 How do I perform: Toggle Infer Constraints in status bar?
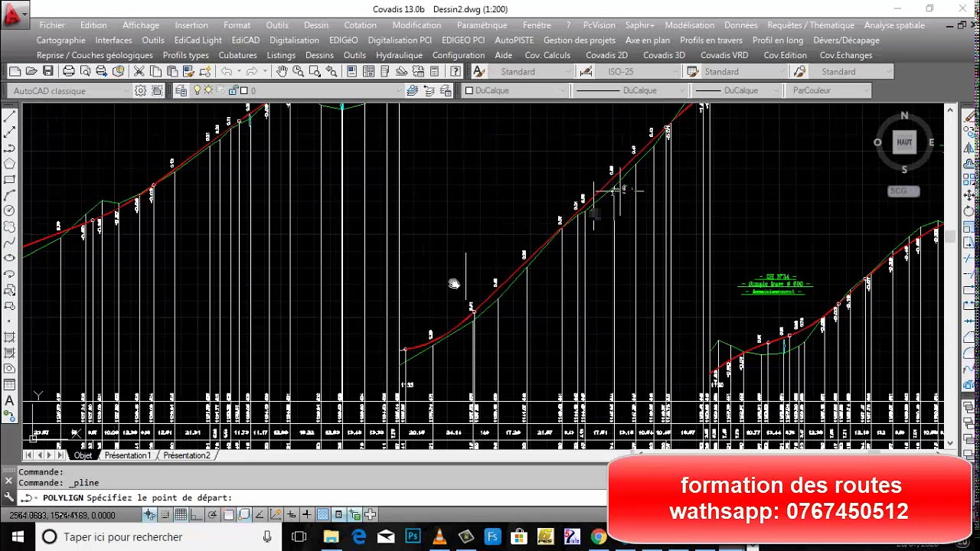tap(149, 514)
